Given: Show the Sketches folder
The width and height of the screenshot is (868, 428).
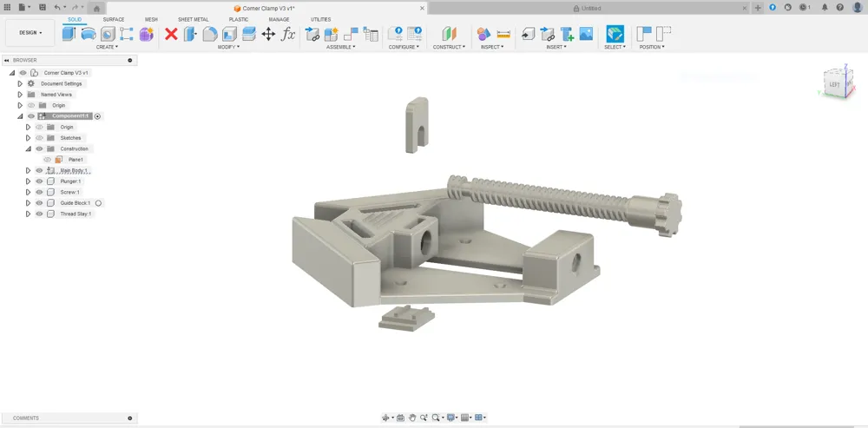Looking at the screenshot, I should 39,138.
